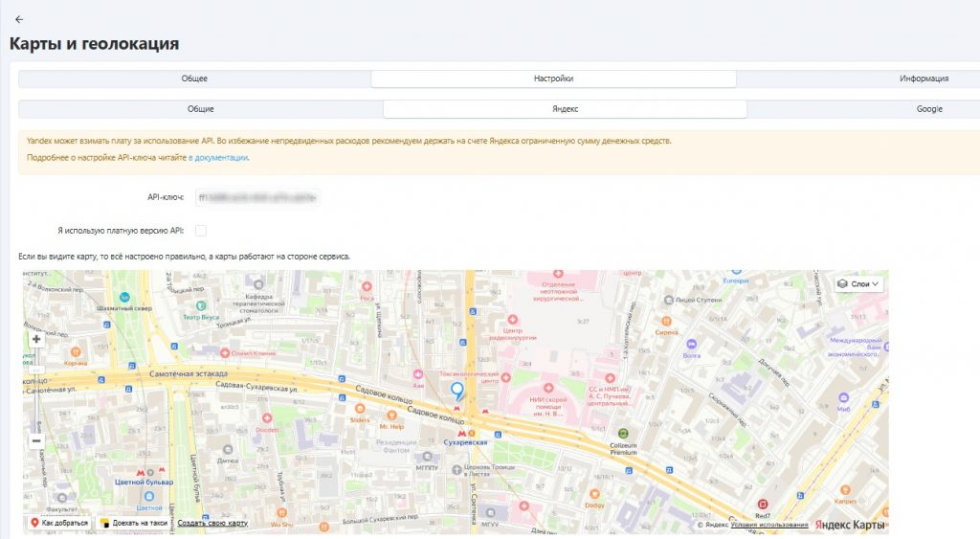Click the blue location placemark on map
Screen dimensions: 980x539
click(457, 392)
